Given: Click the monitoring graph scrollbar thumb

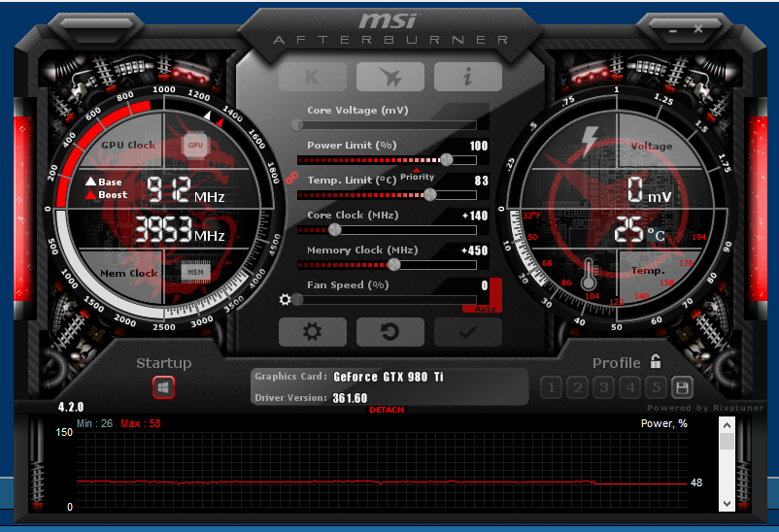Looking at the screenshot, I should coord(727,441).
